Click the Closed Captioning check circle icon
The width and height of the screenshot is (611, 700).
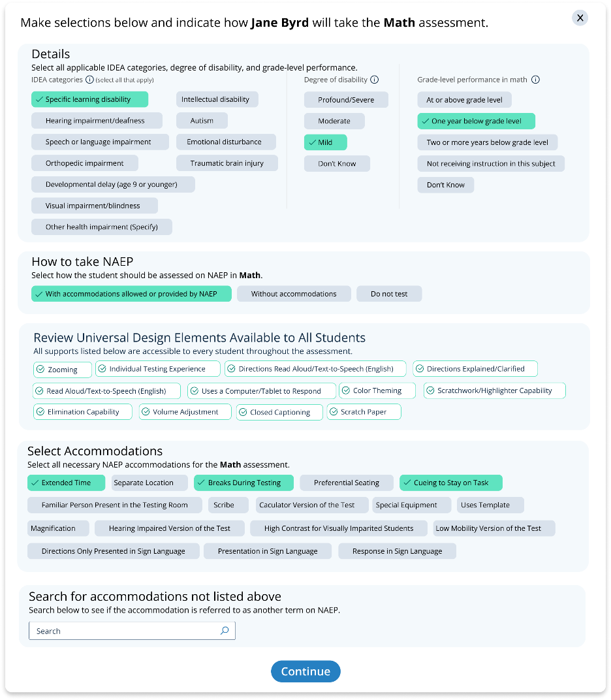(243, 412)
